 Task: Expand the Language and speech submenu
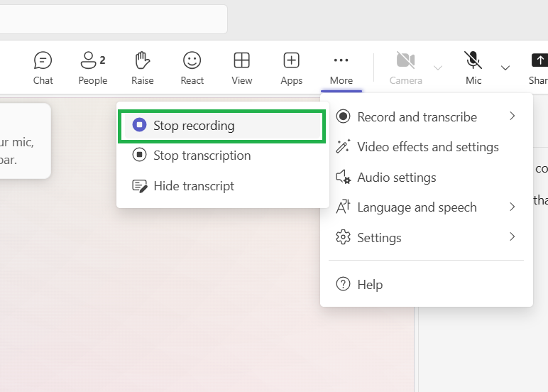point(426,207)
